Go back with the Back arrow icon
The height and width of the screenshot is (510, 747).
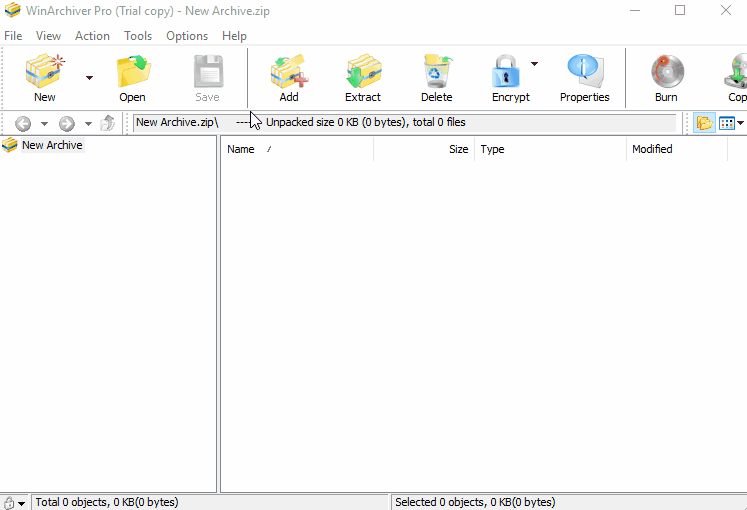pos(23,123)
